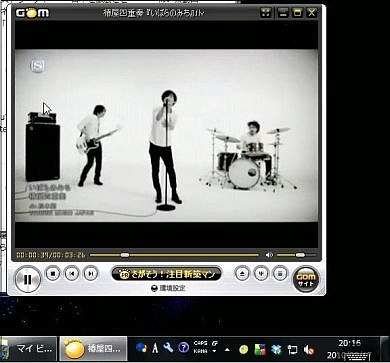
Task: Open the clock showing 20:16
Action: [x=349, y=343]
